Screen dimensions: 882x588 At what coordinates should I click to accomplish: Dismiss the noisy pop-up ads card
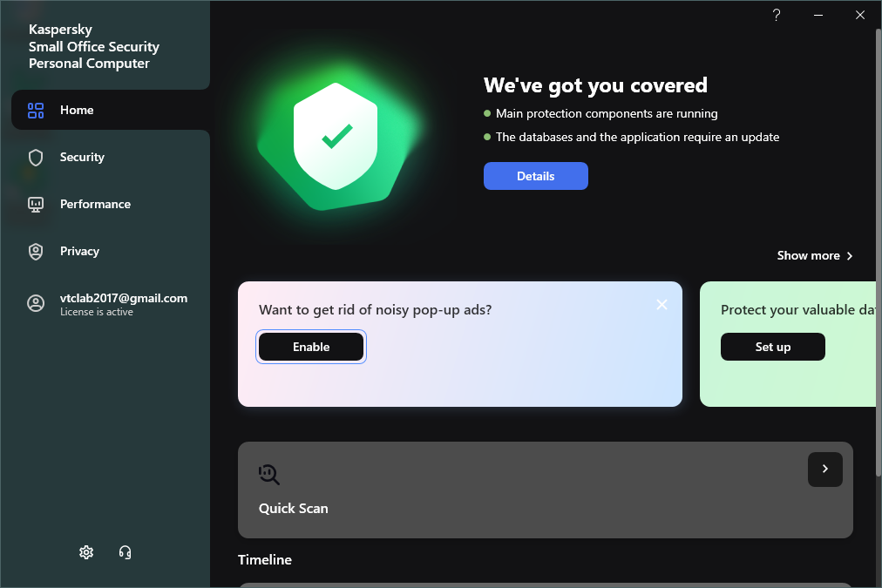coord(662,304)
